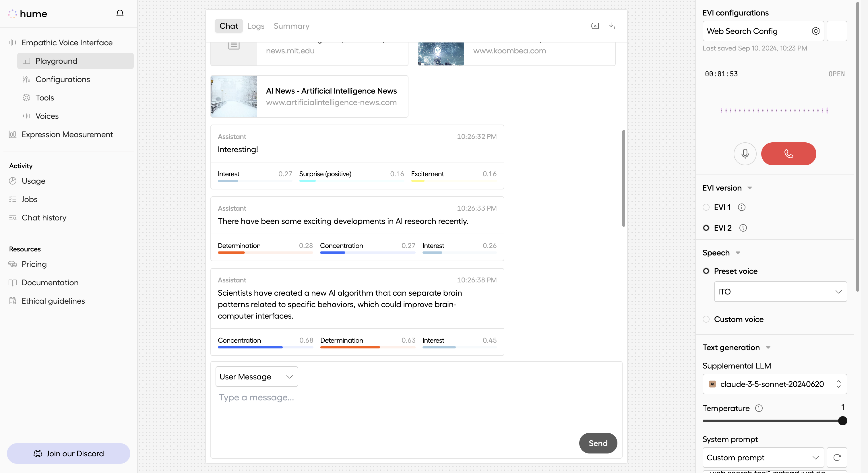868x473 pixels.
Task: Mute the microphone
Action: [745, 154]
